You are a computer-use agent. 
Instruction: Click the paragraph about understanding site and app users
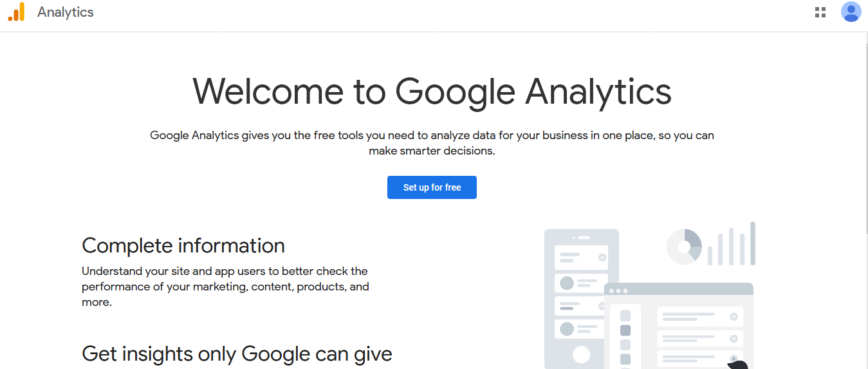(225, 287)
